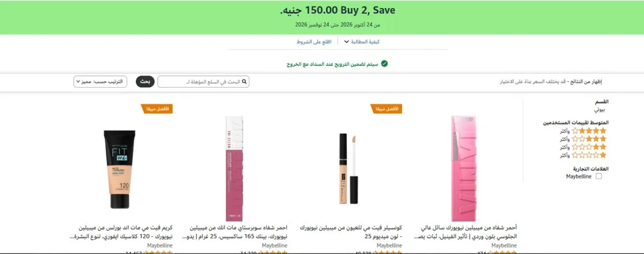Filter by three stars and up rating
This screenshot has height=254, width=644.
(x=589, y=139)
